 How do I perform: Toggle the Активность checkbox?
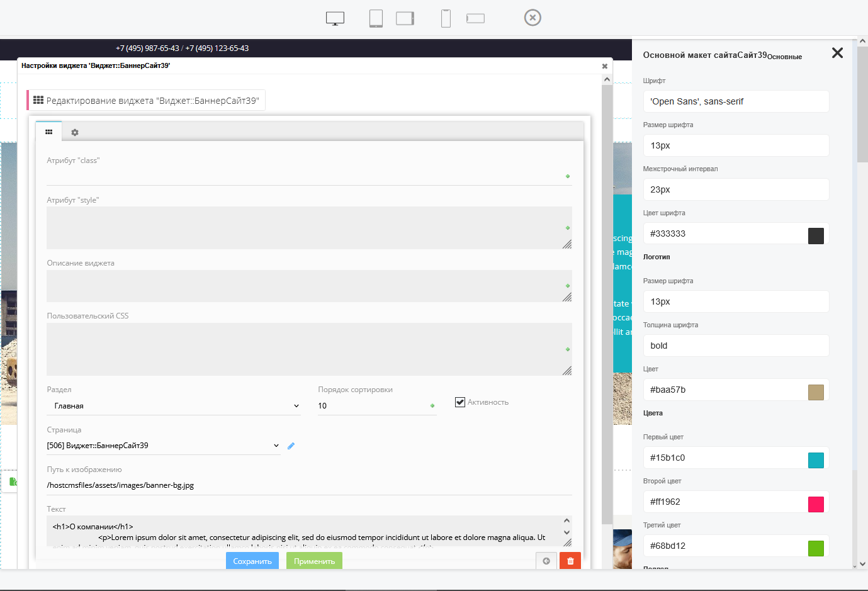coord(460,402)
